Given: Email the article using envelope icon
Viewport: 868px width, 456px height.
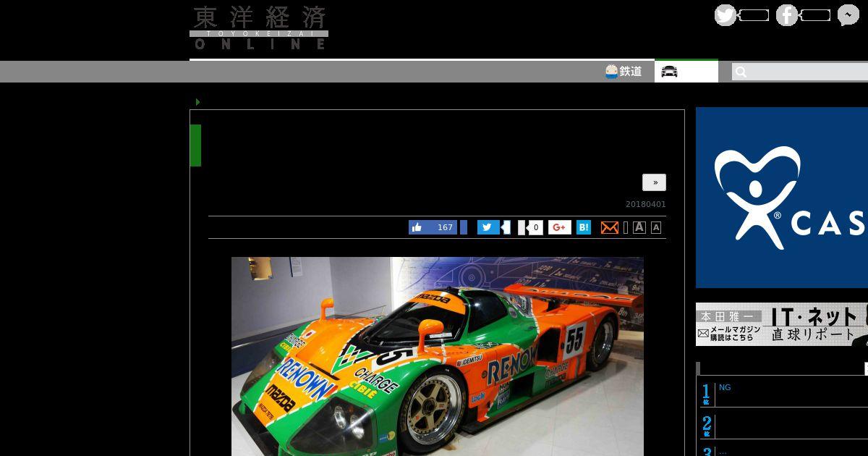Looking at the screenshot, I should [610, 227].
